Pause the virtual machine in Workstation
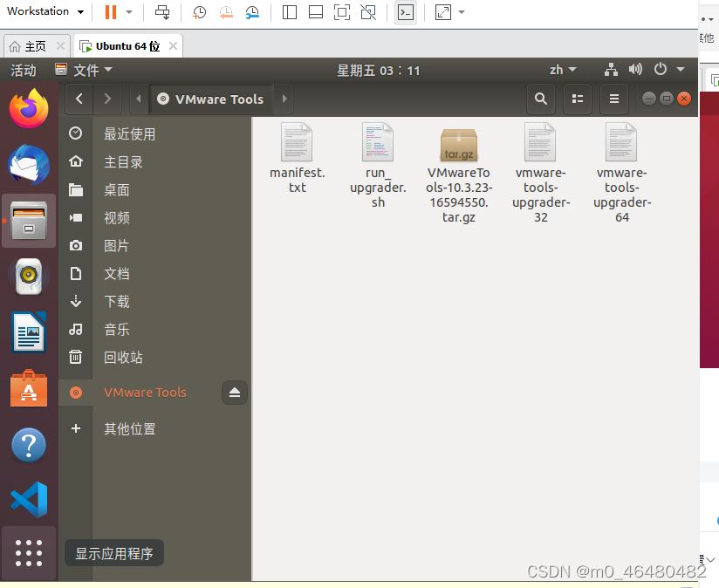719x588 pixels. pos(111,12)
